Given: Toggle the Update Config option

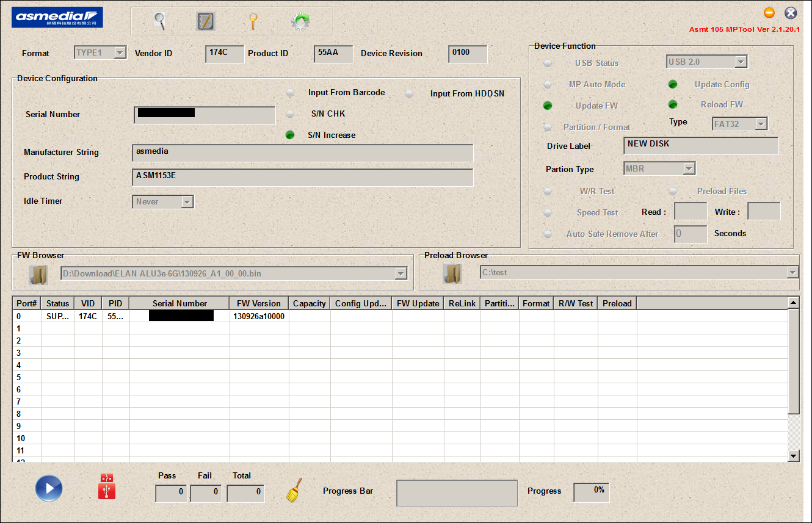Looking at the screenshot, I should pyautogui.click(x=673, y=84).
